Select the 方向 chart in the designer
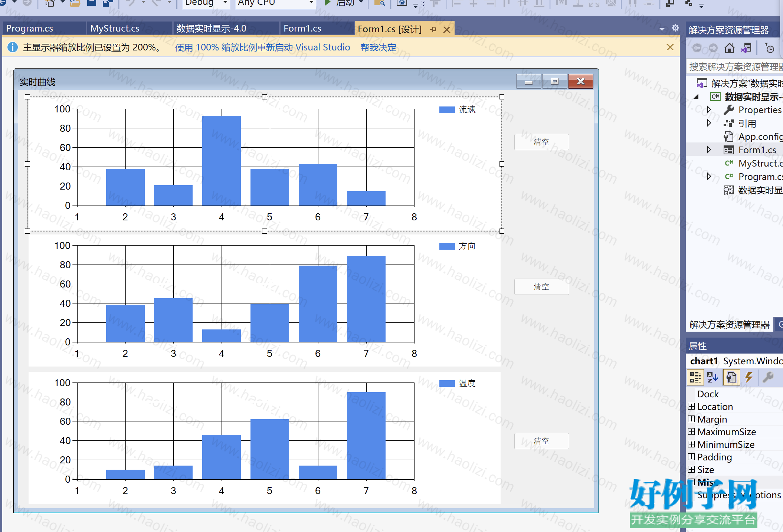The height and width of the screenshot is (532, 783). pos(264,301)
